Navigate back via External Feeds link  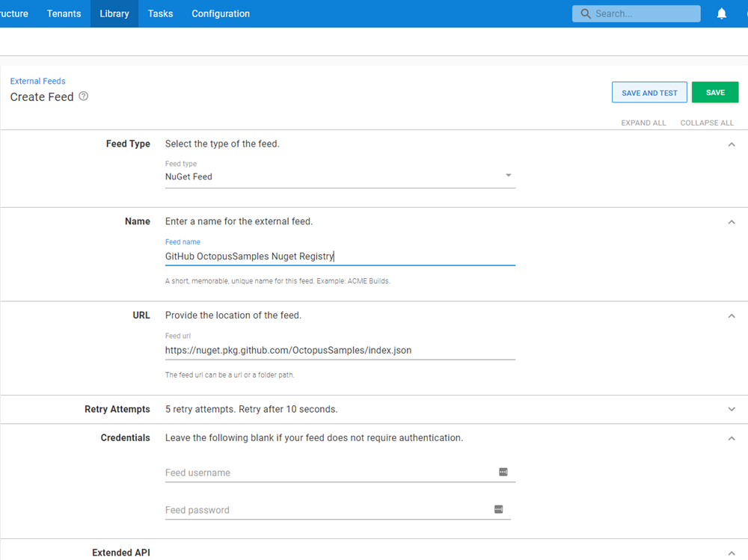pos(37,81)
